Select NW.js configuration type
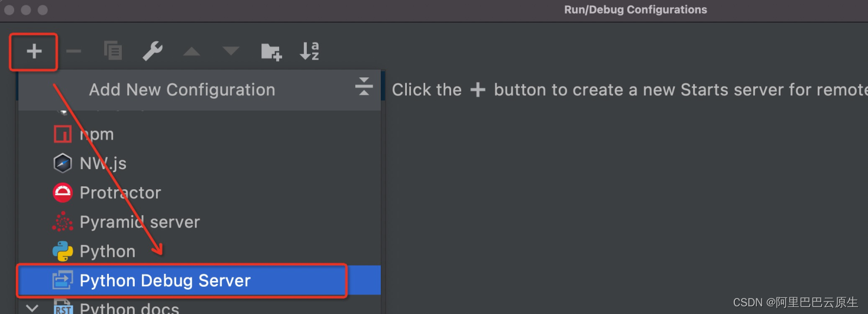The height and width of the screenshot is (314, 868). tap(103, 163)
